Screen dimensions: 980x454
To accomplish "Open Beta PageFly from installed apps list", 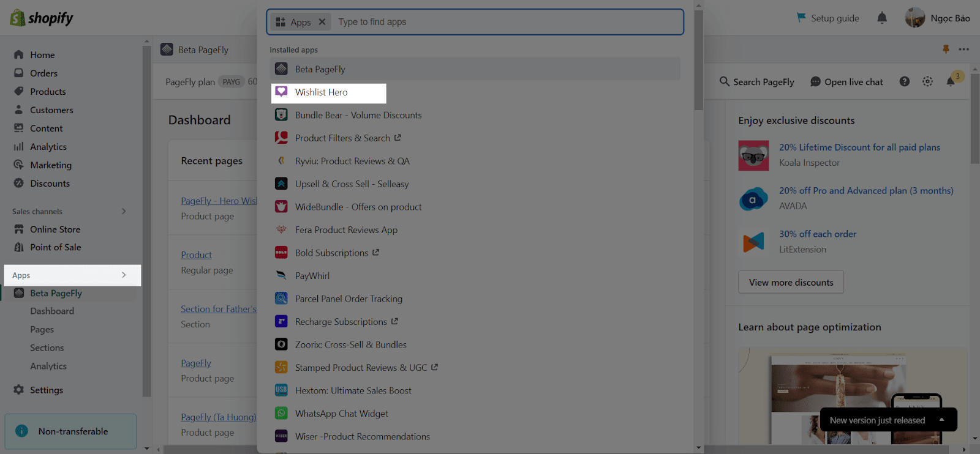I will (x=475, y=69).
